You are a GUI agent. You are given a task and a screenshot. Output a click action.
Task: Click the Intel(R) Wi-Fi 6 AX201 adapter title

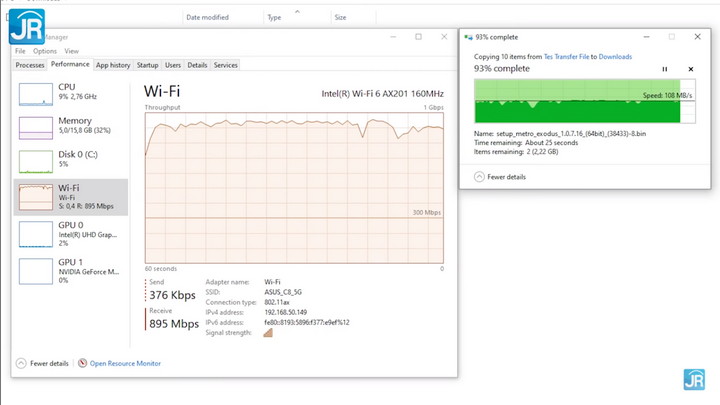(382, 94)
